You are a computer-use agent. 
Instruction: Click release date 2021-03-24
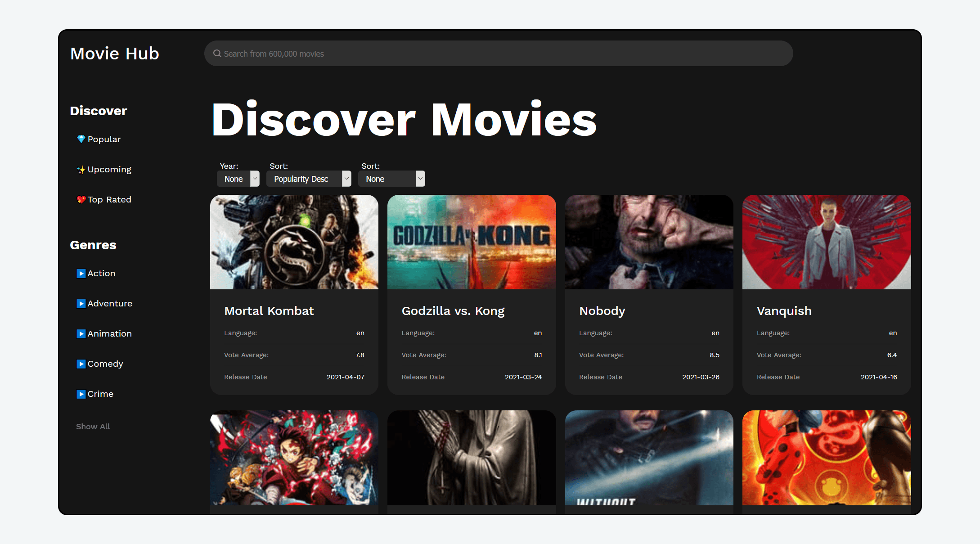[x=523, y=377]
